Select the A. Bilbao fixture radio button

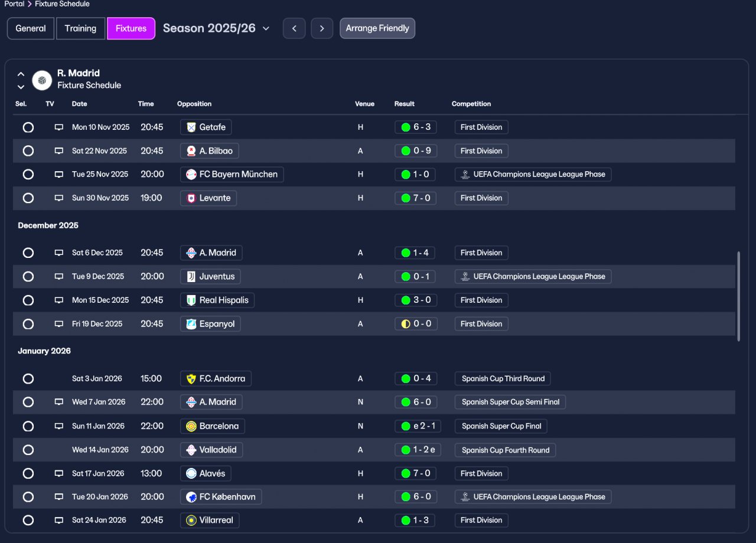(x=28, y=151)
